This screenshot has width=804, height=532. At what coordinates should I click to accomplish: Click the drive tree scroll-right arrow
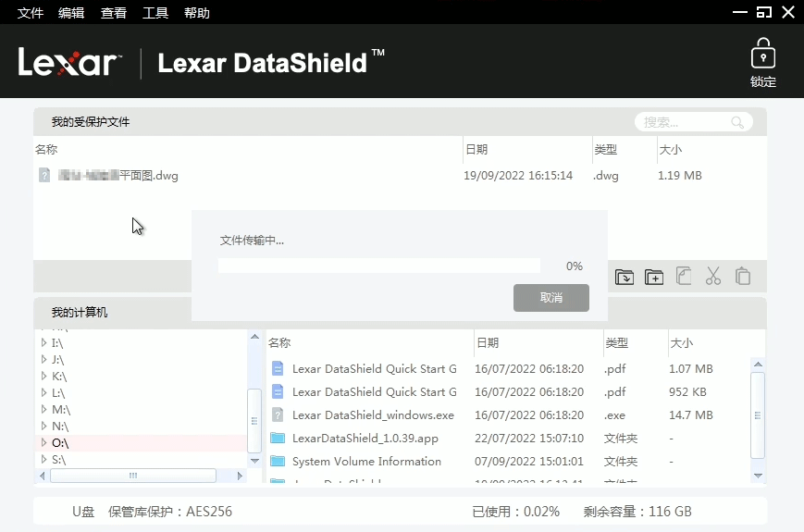click(240, 476)
